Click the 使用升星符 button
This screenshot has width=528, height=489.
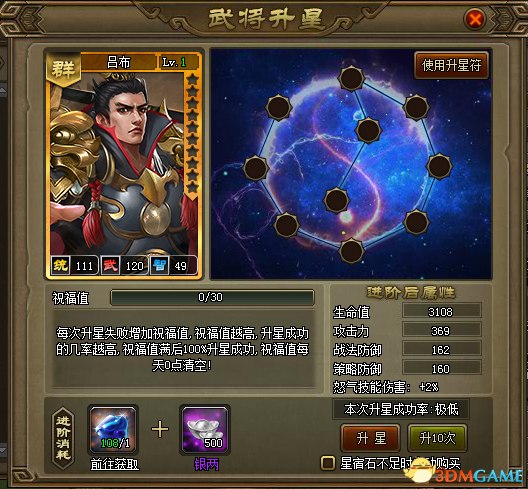(x=451, y=65)
